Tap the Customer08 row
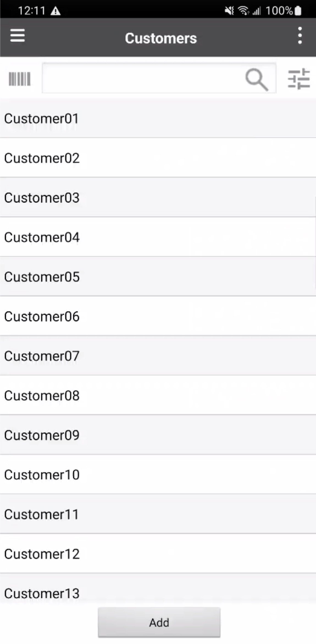316x644 pixels. pyautogui.click(x=158, y=395)
